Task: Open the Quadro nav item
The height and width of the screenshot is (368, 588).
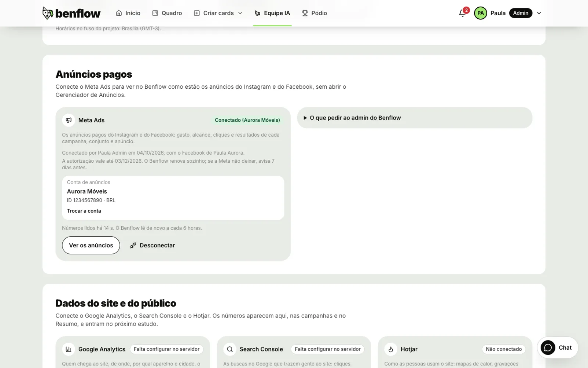Action: click(167, 13)
